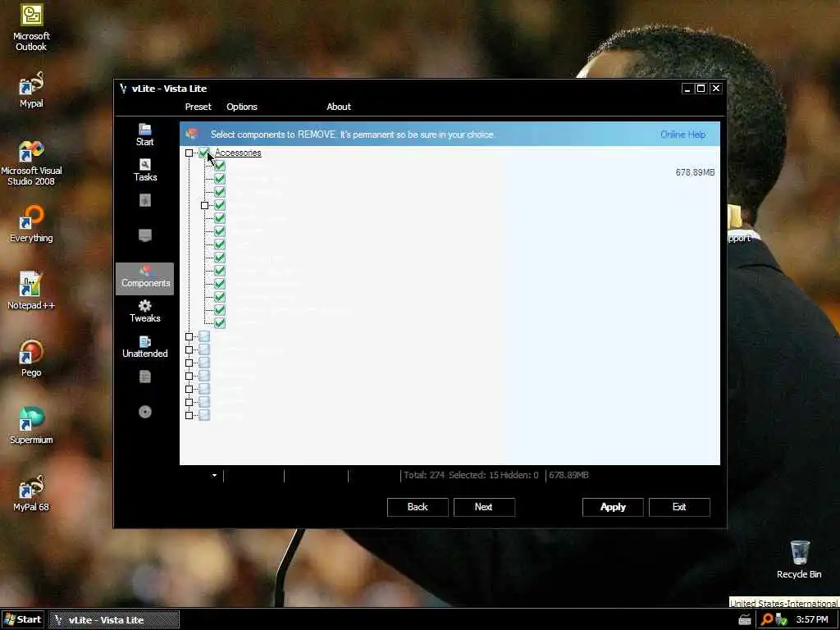Click the vLite - Vista Lite taskbar button
The height and width of the screenshot is (630, 840).
tap(113, 620)
